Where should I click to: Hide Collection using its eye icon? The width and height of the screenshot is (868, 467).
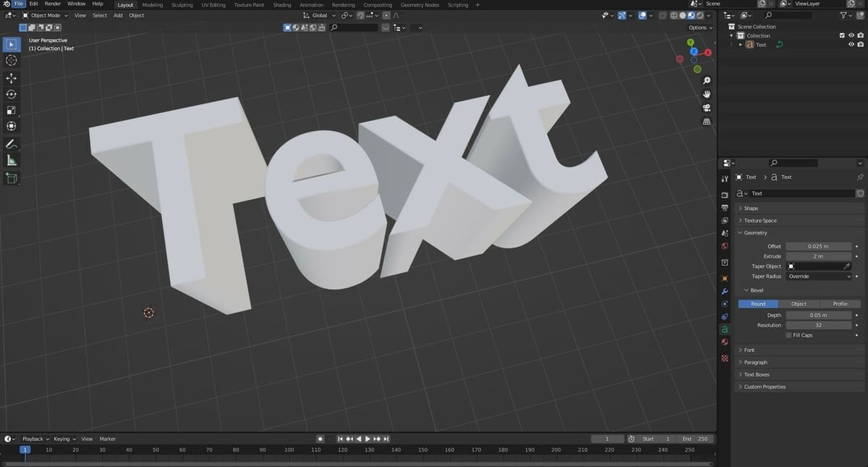(851, 35)
